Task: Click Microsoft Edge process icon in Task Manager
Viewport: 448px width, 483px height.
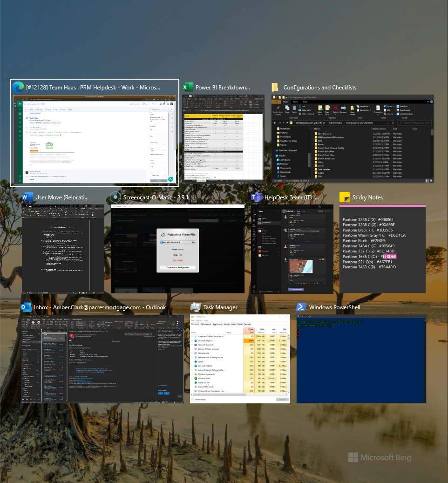Action: point(196,340)
